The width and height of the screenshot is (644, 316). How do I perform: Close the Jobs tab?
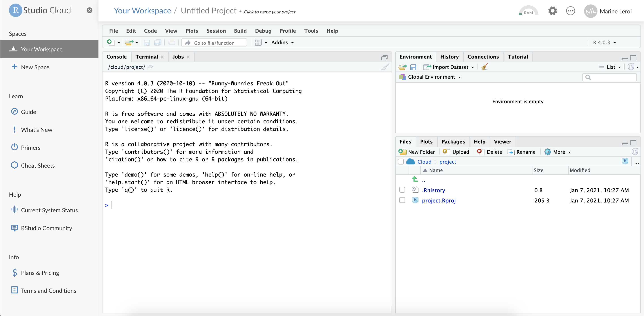[188, 57]
